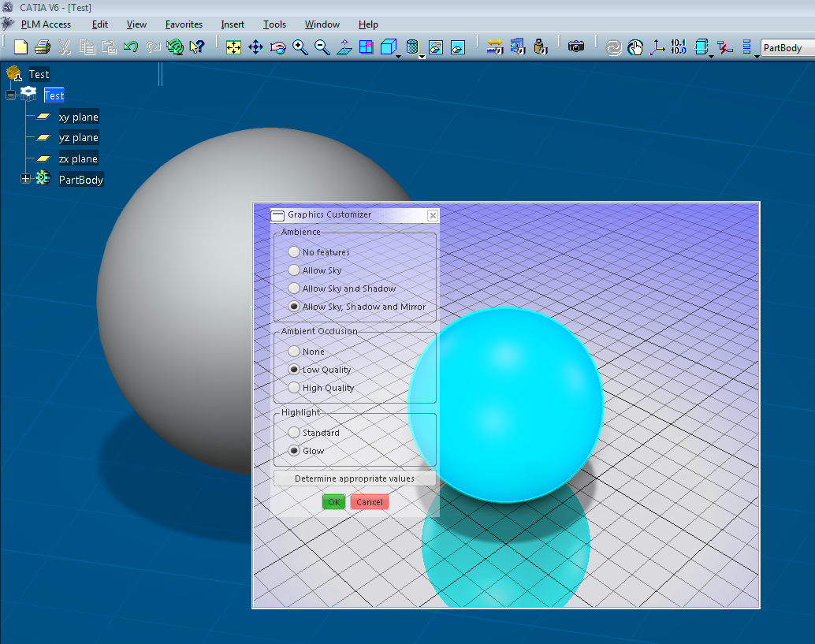Open the dropdown arrow under shading cylinder icon
The image size is (815, 644).
point(422,56)
